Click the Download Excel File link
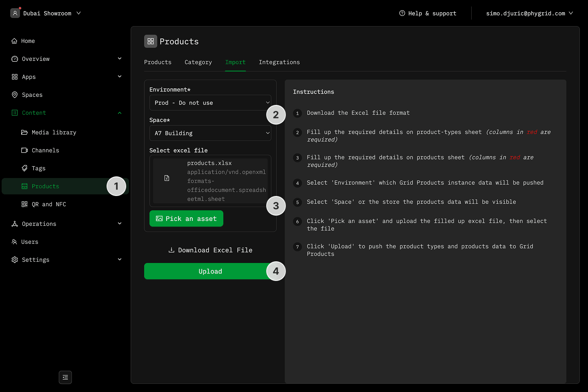Viewport: 588px width, 392px height. 210,250
